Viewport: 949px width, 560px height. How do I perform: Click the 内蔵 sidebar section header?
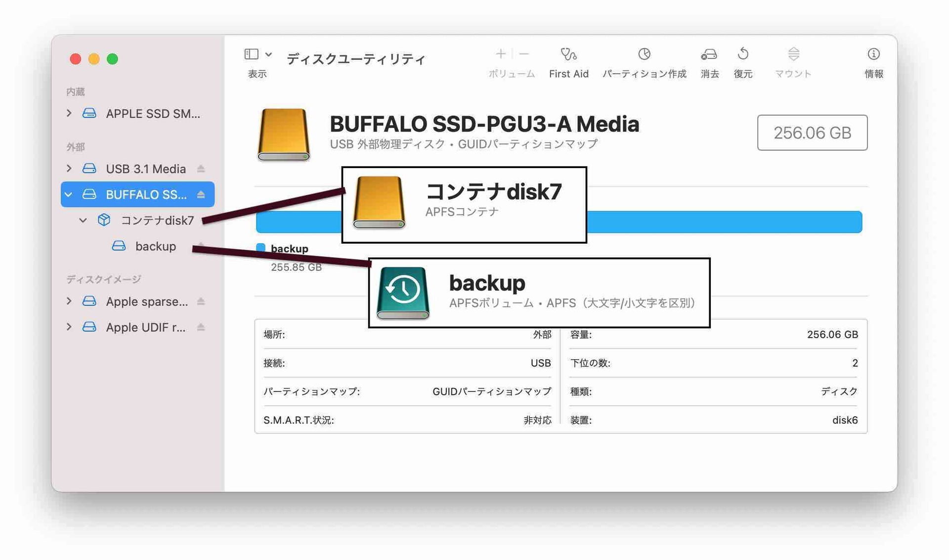76,91
